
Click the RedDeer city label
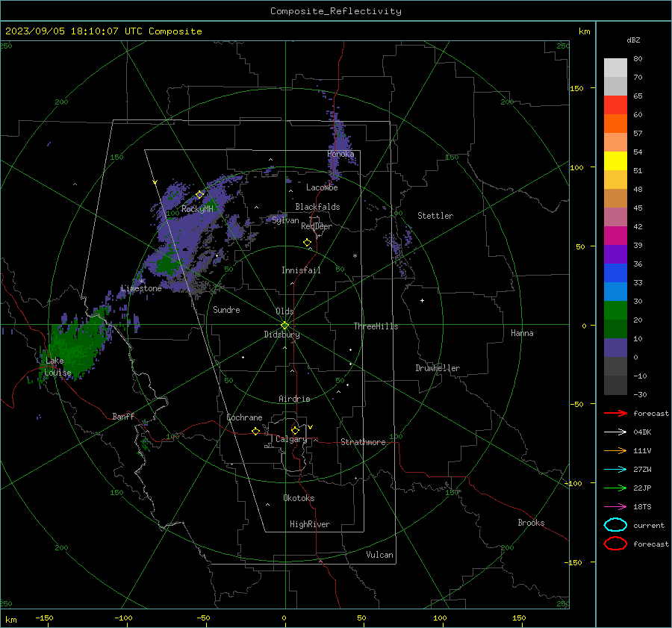[x=317, y=226]
